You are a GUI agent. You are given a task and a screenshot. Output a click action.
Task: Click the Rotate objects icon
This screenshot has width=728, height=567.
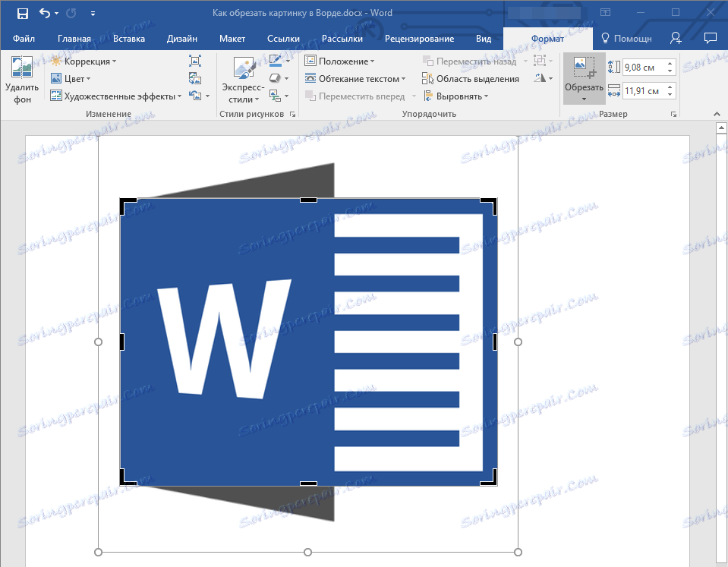540,78
